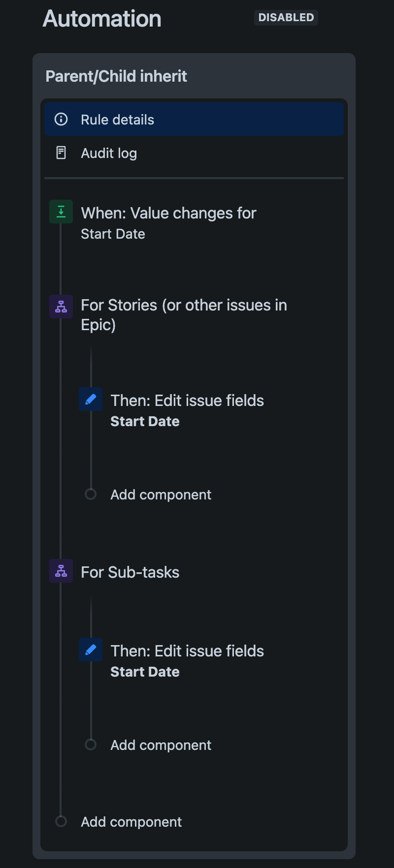Click Add component text in Stories branch
394x868 pixels.
[161, 495]
